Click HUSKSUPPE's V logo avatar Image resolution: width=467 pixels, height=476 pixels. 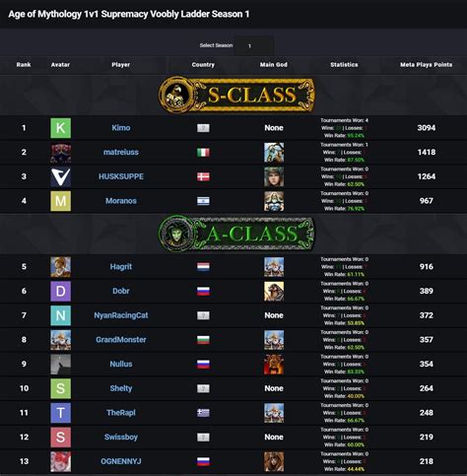(61, 176)
